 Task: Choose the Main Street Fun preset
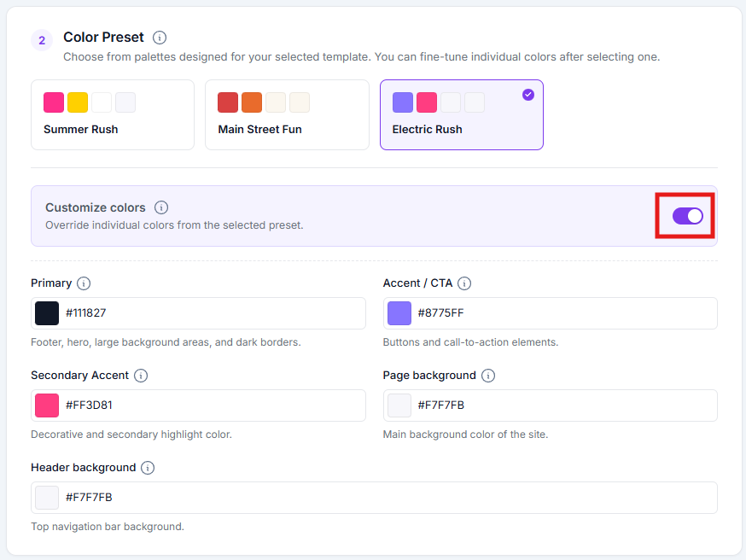coord(288,114)
